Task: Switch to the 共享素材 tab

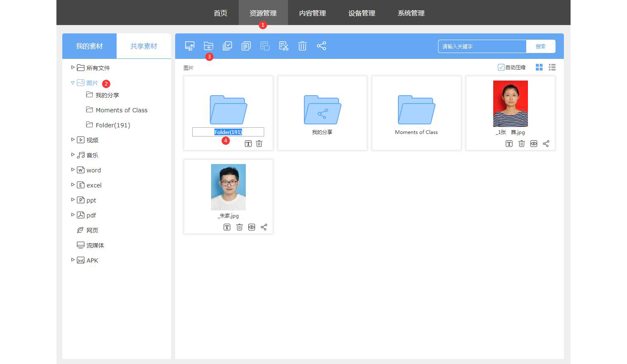Action: click(143, 46)
